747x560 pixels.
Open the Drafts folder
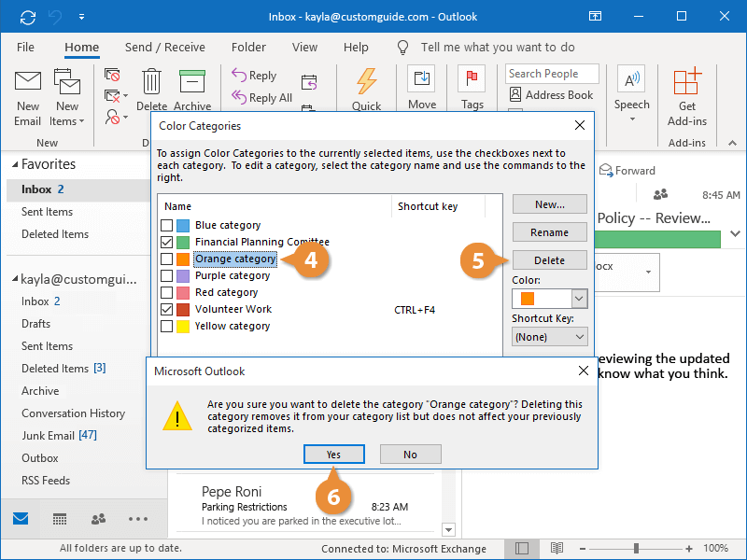click(35, 324)
